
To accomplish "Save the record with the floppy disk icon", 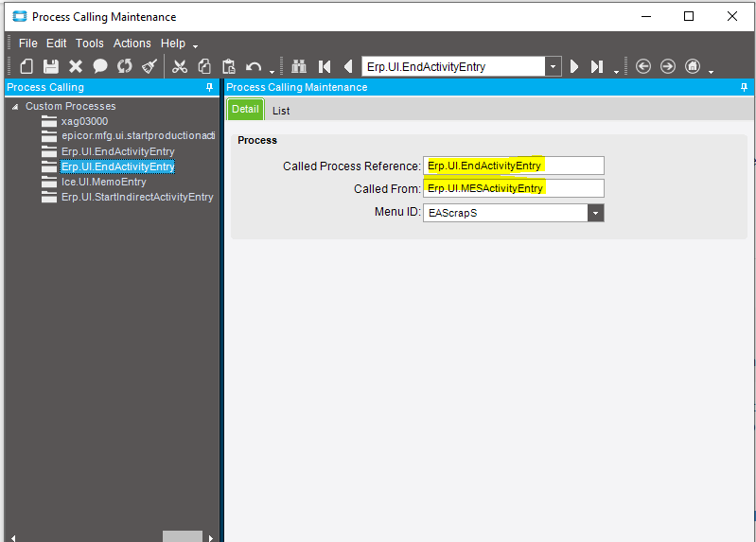I will pos(51,66).
